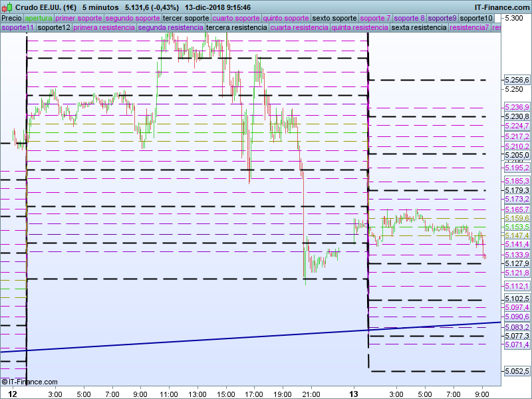532x399 pixels.
Task: Select the primera resistencia legend label
Action: pos(104,27)
